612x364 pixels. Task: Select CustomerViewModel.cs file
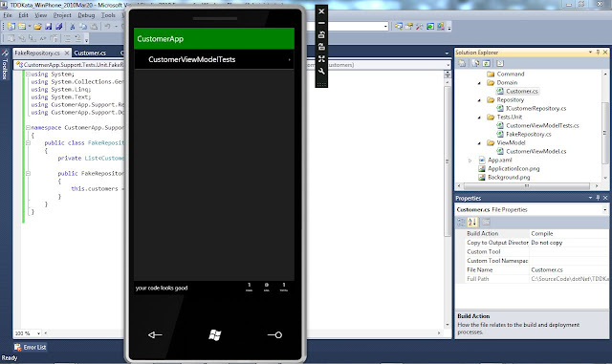[535, 151]
